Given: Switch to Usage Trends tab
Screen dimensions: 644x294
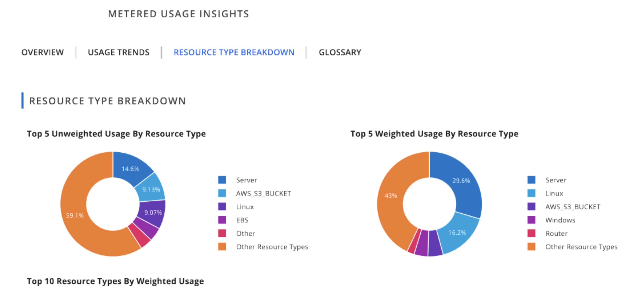Looking at the screenshot, I should (x=118, y=52).
